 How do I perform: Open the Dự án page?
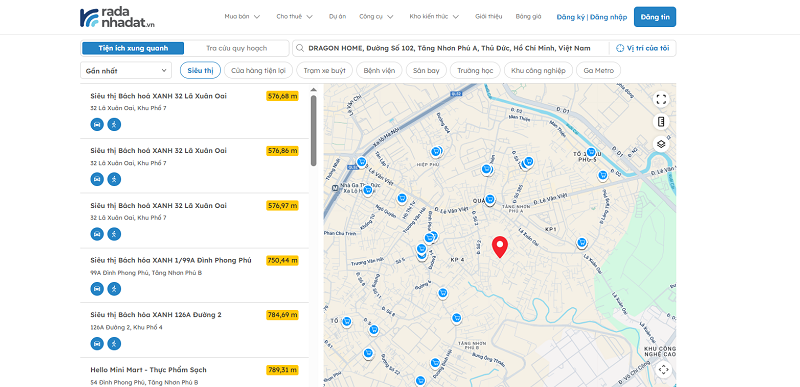tap(337, 16)
